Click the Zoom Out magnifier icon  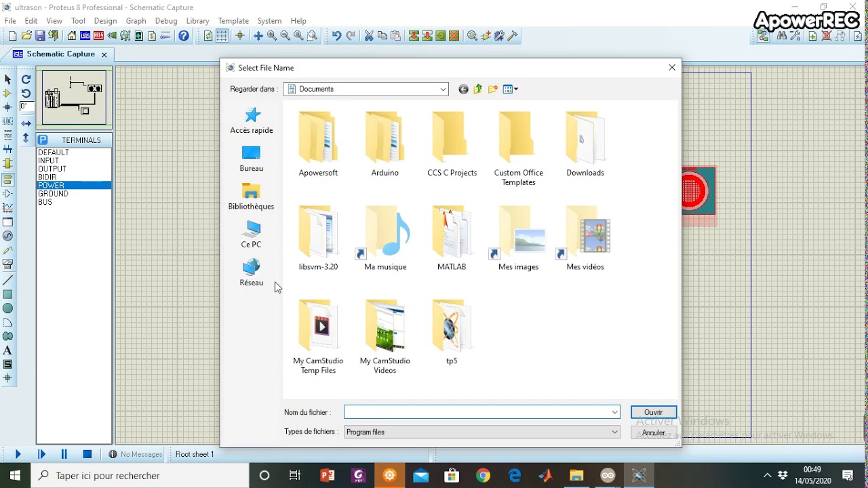285,36
